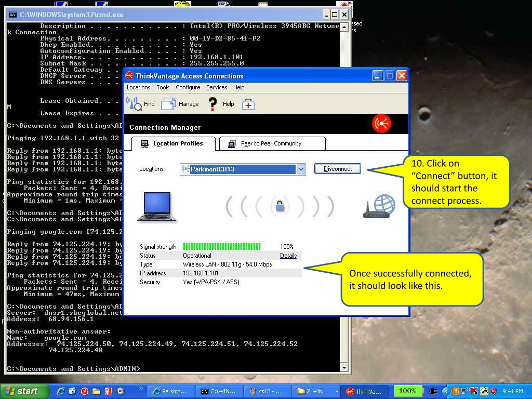Click the 100% signal strength value

287,247
